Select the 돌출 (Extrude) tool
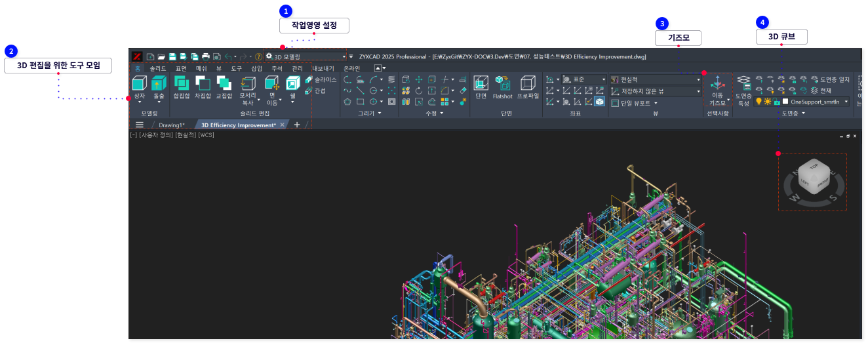 pyautogui.click(x=159, y=89)
